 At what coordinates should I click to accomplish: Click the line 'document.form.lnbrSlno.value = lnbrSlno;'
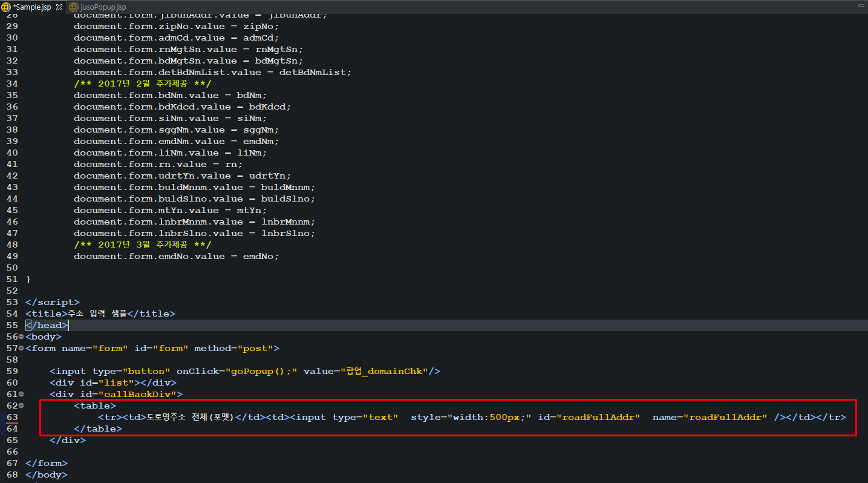194,233
